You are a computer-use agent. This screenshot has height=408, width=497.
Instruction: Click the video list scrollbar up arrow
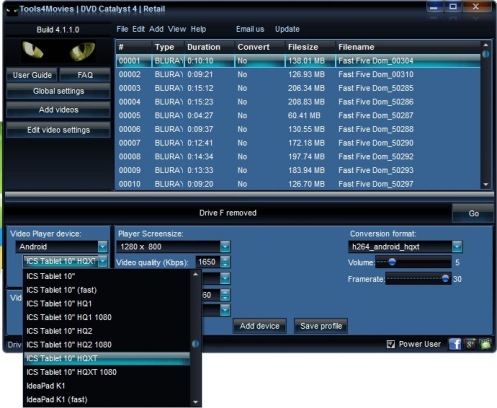tap(486, 45)
